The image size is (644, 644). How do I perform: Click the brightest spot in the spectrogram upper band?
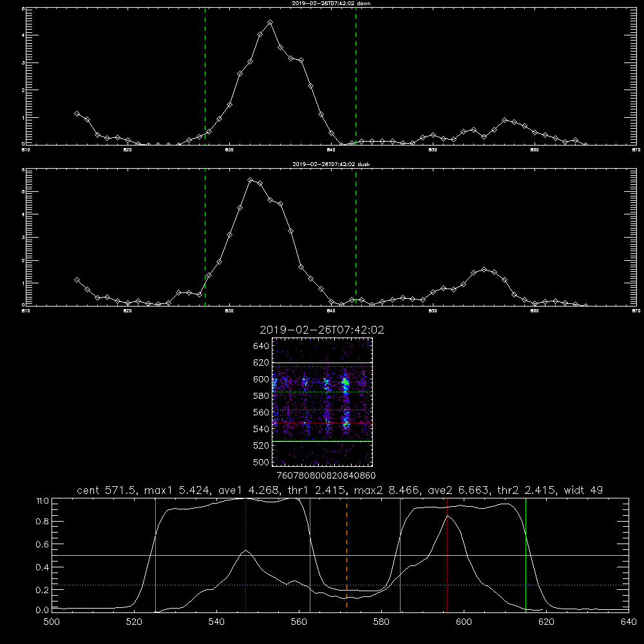point(345,383)
